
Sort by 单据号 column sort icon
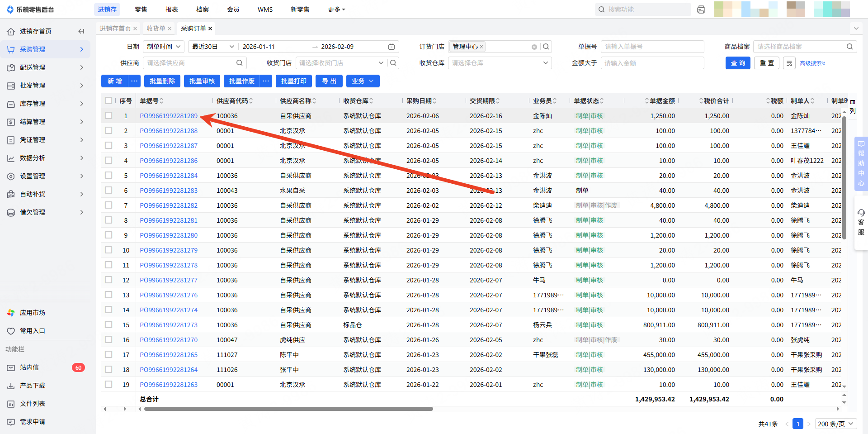(x=161, y=101)
